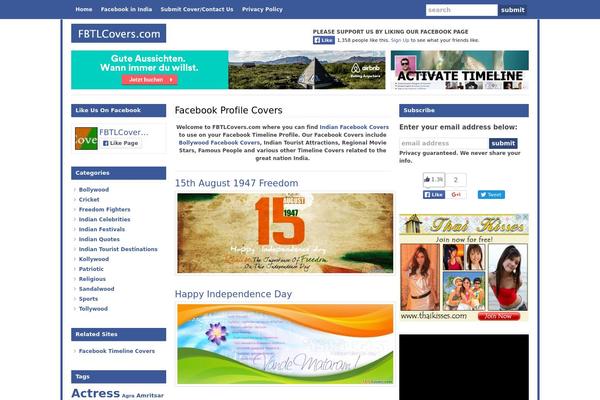Open the Activate Timeline banner

[x=460, y=70]
